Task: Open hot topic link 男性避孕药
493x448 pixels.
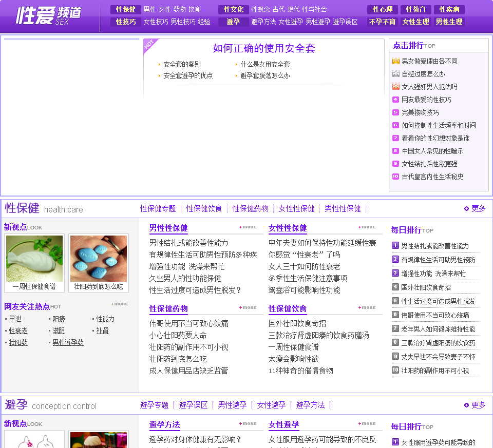Action: (68, 342)
